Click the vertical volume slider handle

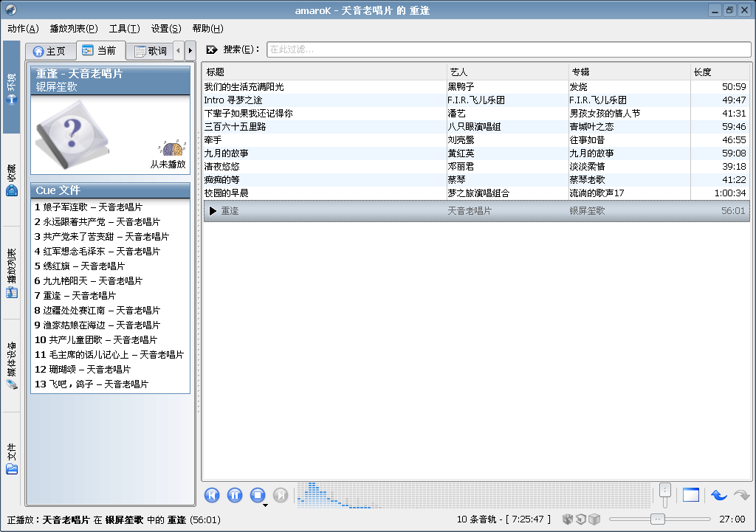pyautogui.click(x=665, y=491)
